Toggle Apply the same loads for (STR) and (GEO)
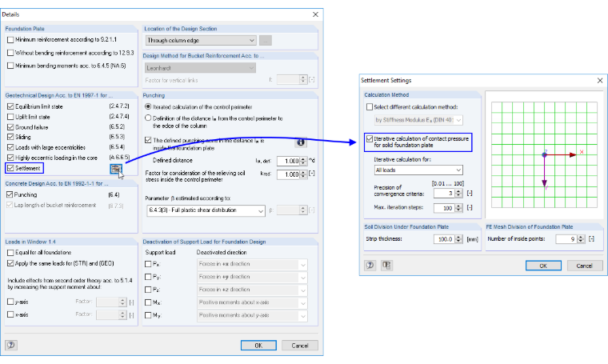The image size is (608, 364). click(10, 263)
